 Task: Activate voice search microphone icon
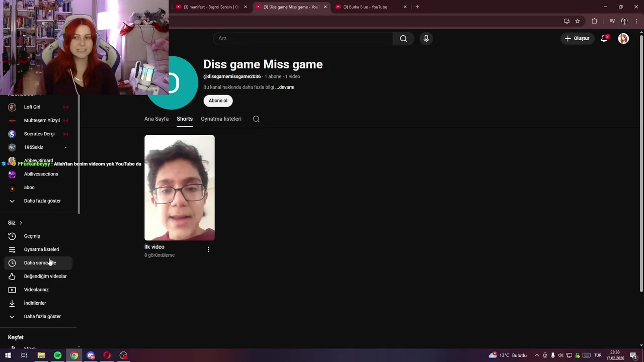pos(426,39)
